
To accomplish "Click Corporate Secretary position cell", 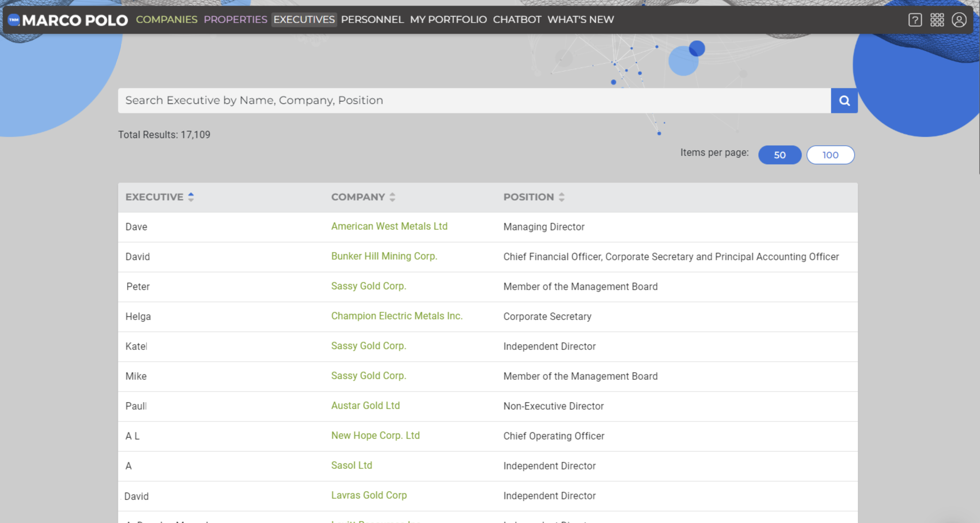I will [x=547, y=317].
